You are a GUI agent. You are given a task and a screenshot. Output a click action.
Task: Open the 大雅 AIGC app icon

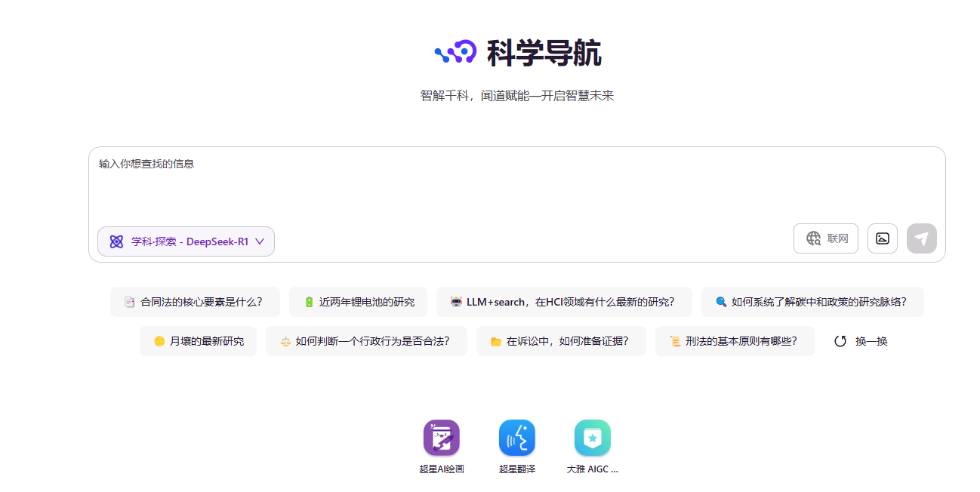coord(592,438)
